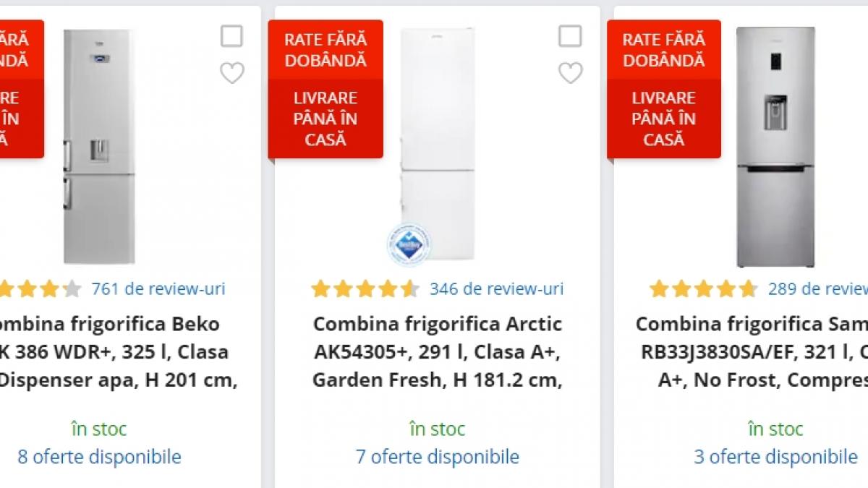The width and height of the screenshot is (868, 488).
Task: Click Arctic fridge star rating
Action: click(365, 289)
